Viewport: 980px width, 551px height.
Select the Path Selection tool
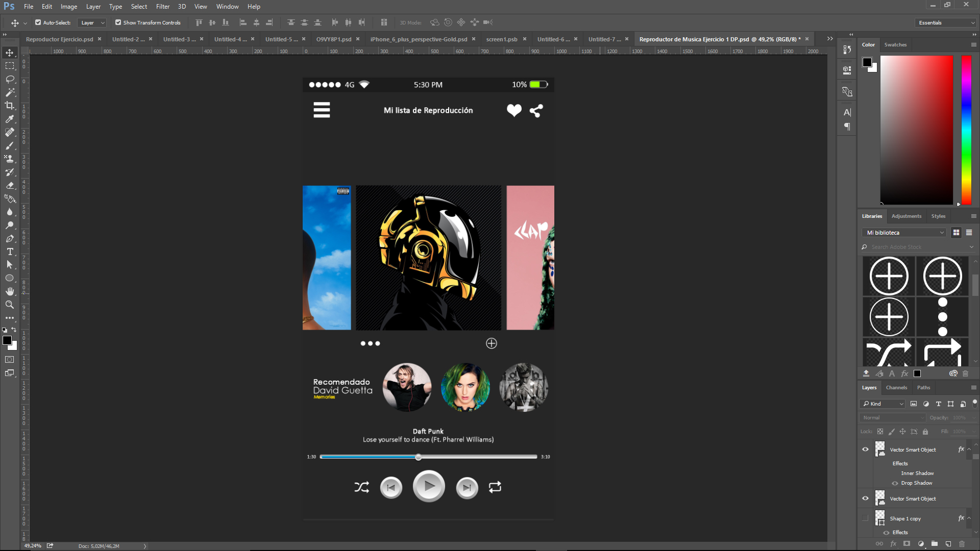[x=10, y=265]
